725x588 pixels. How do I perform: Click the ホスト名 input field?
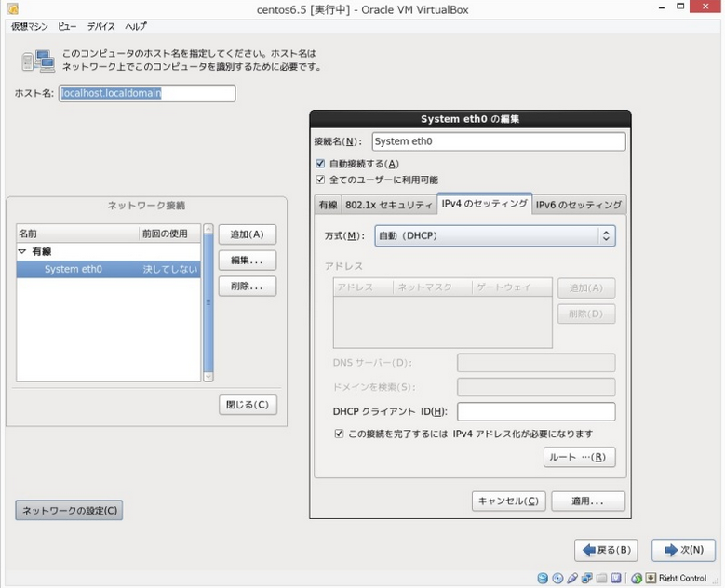pos(147,93)
